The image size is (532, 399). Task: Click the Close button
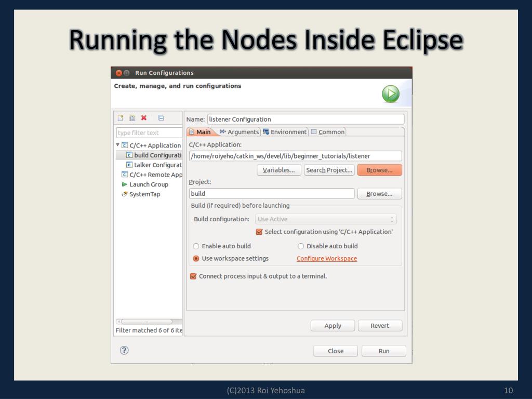pyautogui.click(x=336, y=351)
